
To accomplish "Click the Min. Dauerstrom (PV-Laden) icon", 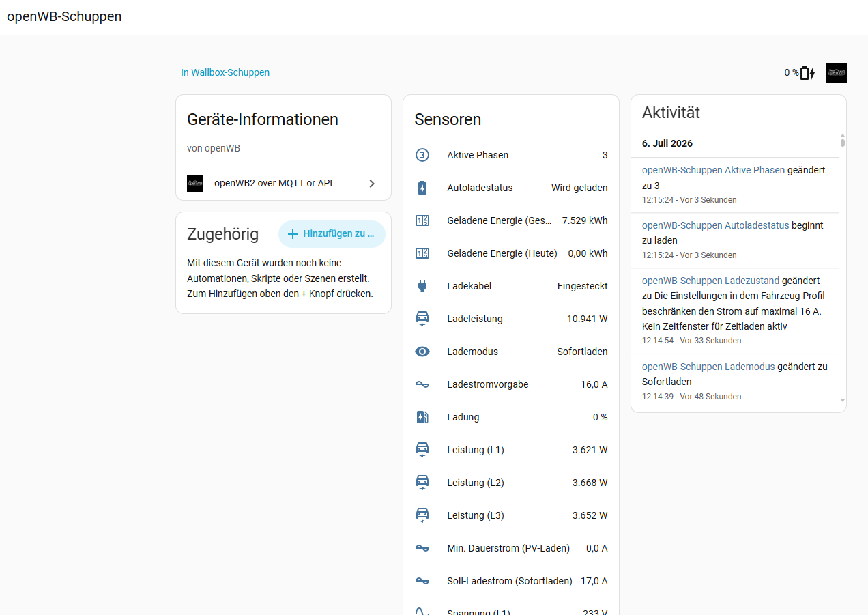I will click(422, 548).
